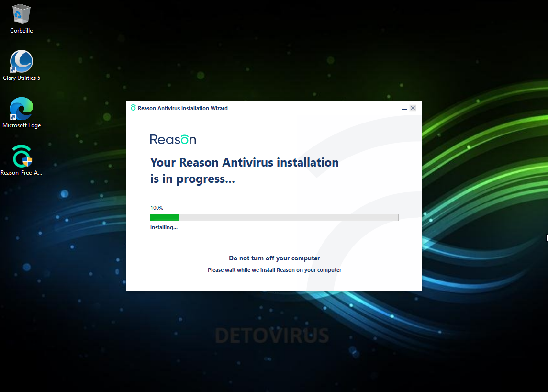
Task: Click the "Reason Antivirus Installation Wizard" title
Action: pyautogui.click(x=182, y=108)
